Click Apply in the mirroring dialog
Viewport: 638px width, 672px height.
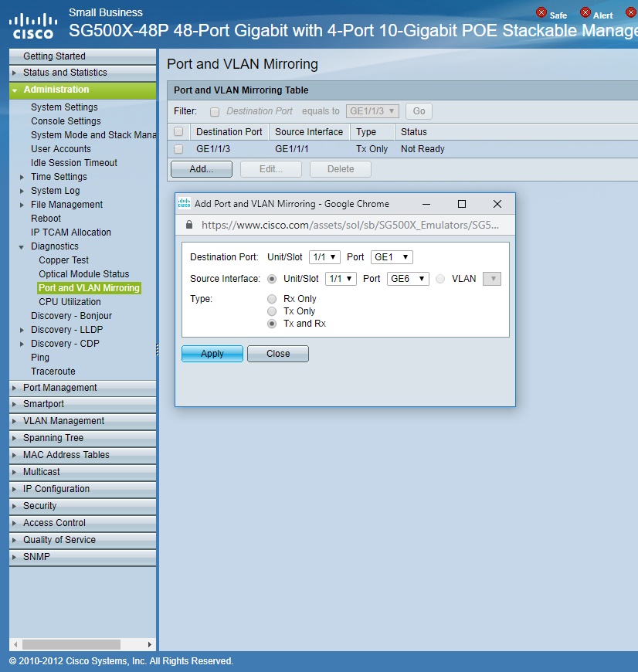coord(212,354)
